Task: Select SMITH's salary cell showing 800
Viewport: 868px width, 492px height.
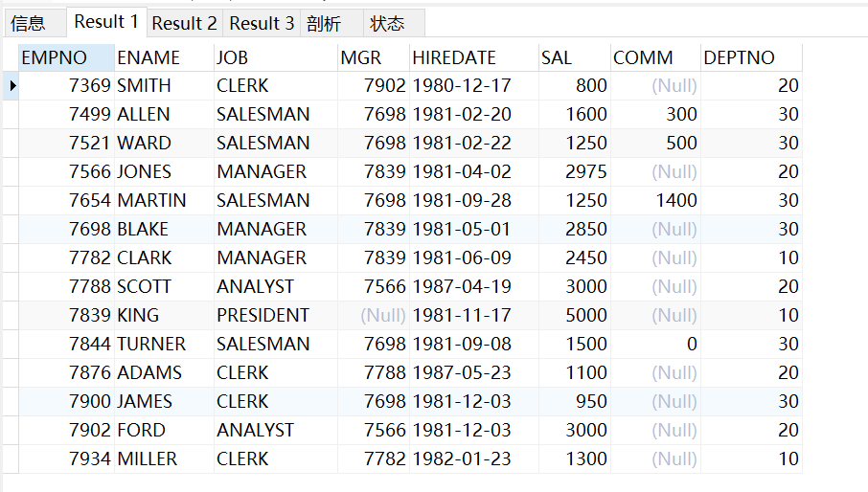Action: pos(575,86)
